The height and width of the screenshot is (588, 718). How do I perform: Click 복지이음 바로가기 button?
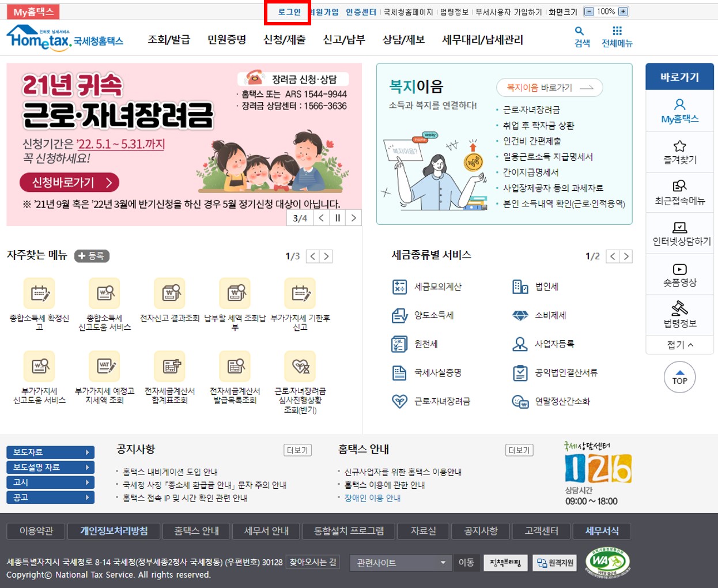pyautogui.click(x=550, y=88)
